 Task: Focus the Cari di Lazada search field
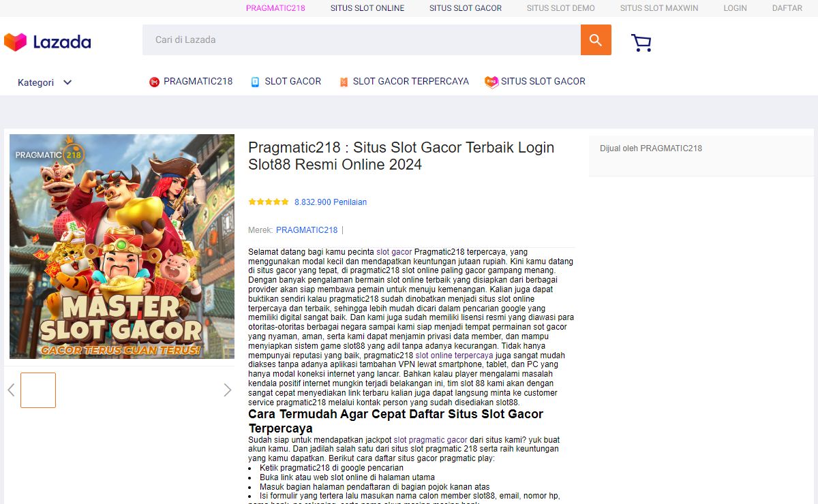361,40
